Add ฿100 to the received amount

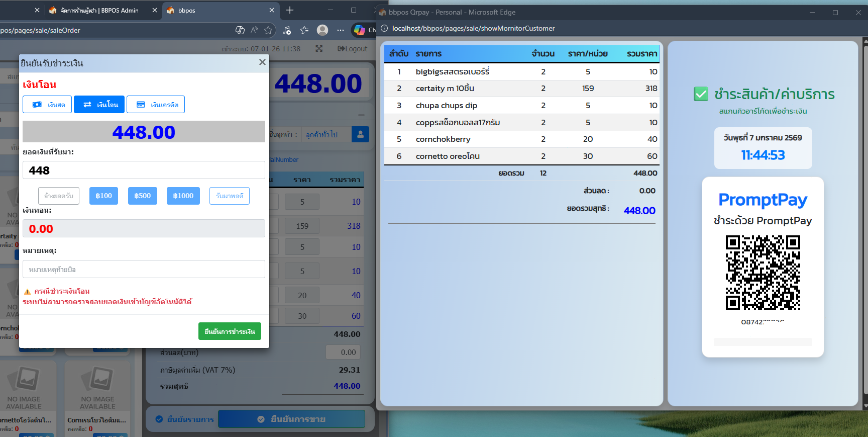point(103,196)
